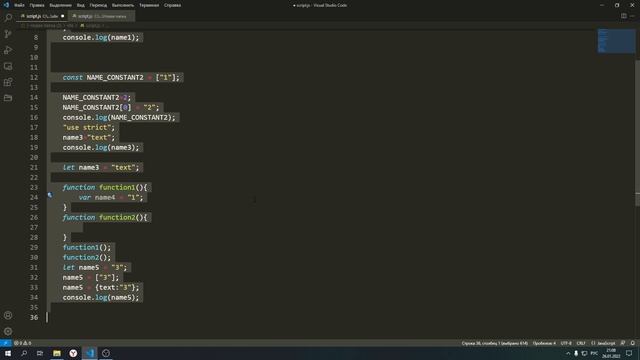
Task: Open the Выделение menu
Action: tap(60, 5)
